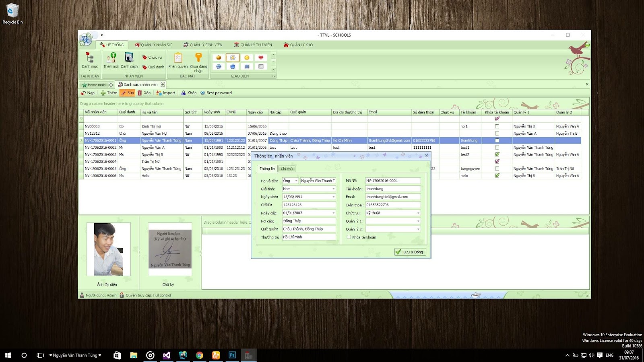Click the Nạp reload toolbar button
Viewport: 644px width, 362px height.
(x=88, y=93)
